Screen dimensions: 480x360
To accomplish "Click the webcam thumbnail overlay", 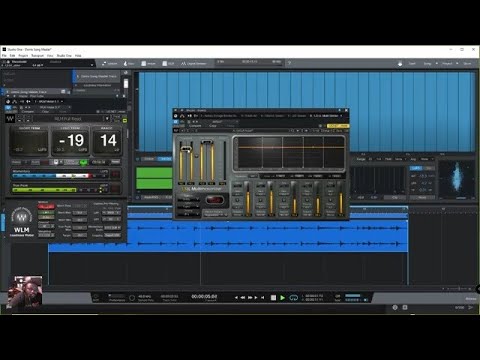I will [x=25, y=292].
